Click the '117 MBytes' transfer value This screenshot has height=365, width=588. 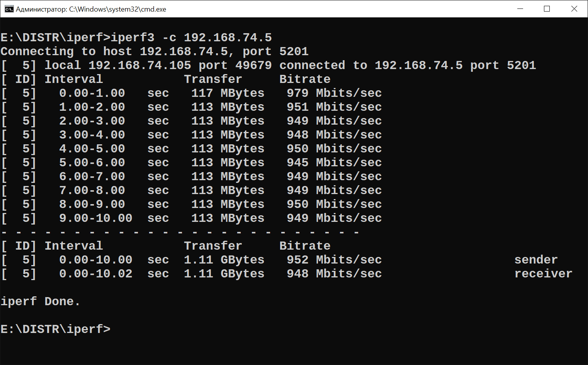pos(228,93)
